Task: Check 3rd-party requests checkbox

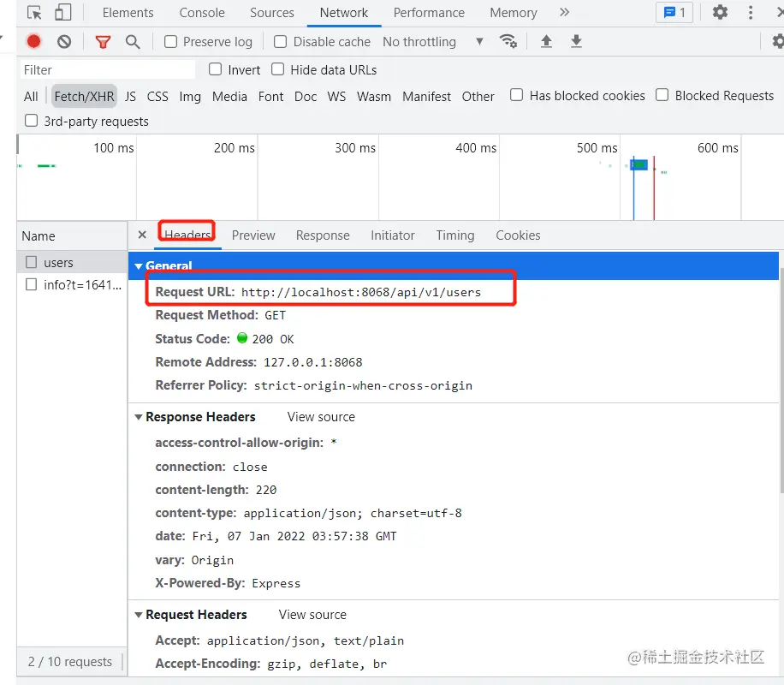Action: (31, 121)
